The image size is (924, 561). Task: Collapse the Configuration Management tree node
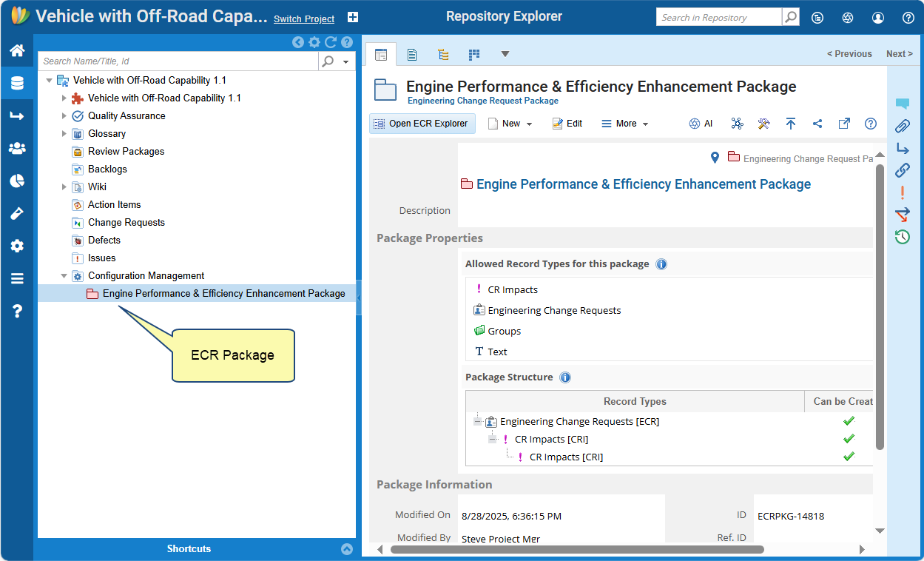[64, 276]
